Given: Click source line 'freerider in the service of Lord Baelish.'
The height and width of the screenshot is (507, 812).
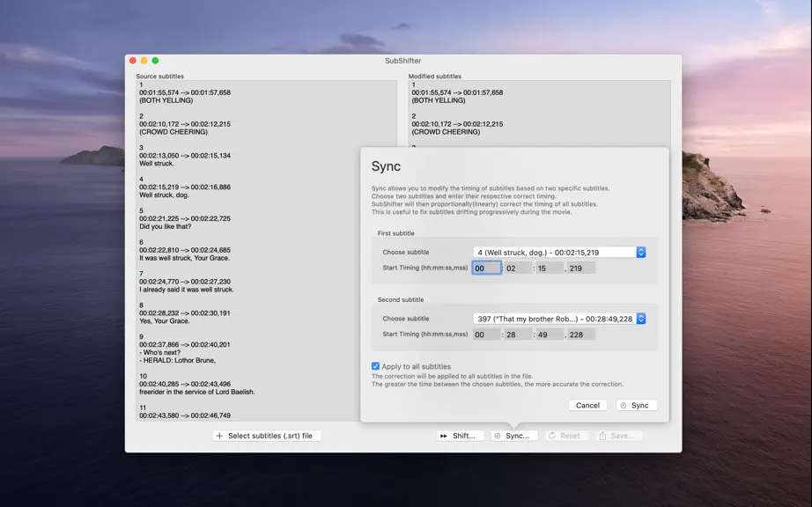Looking at the screenshot, I should tap(197, 393).
